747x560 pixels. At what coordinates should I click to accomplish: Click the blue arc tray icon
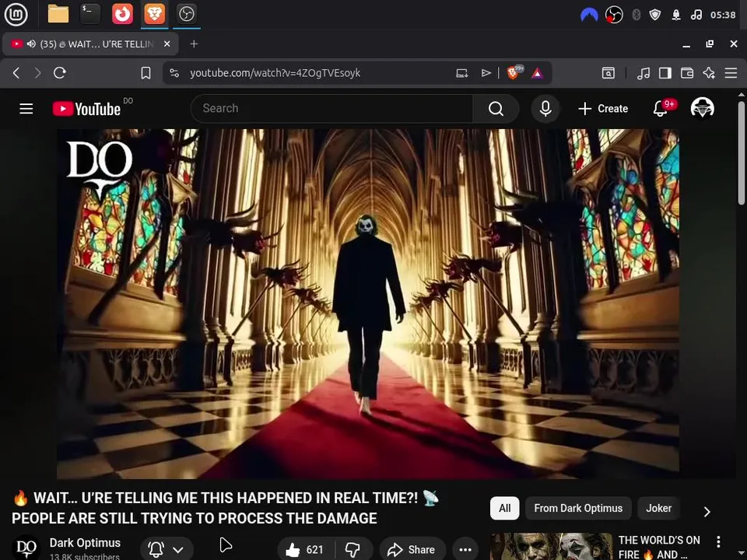click(x=589, y=15)
